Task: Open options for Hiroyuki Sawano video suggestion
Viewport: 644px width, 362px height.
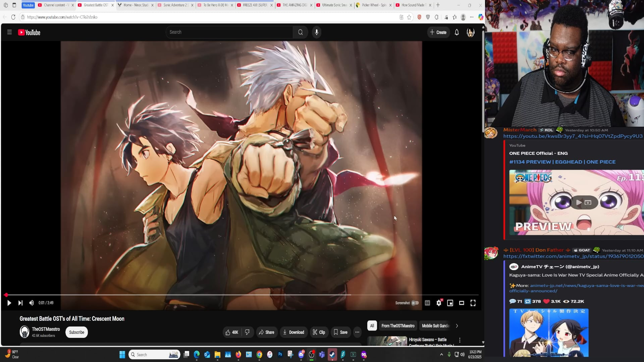Action: (x=460, y=340)
